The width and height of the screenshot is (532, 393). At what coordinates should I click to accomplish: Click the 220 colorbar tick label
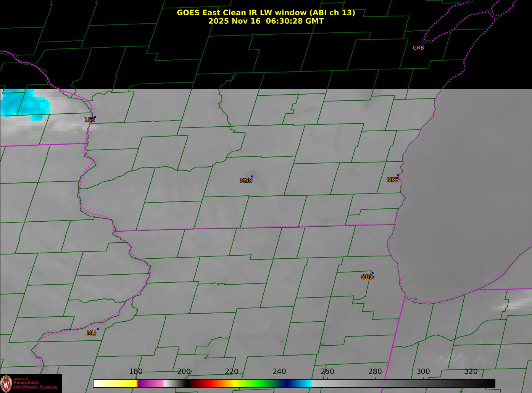click(x=231, y=371)
